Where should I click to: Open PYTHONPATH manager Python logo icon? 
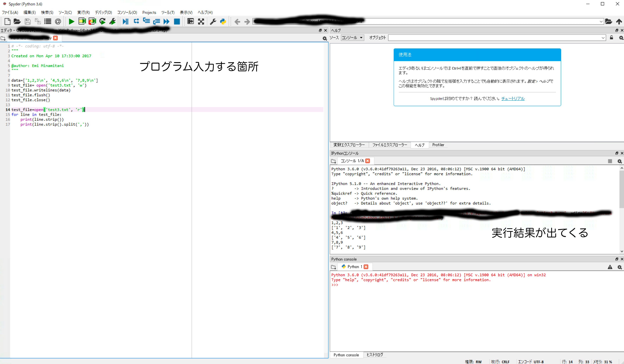pos(223,21)
